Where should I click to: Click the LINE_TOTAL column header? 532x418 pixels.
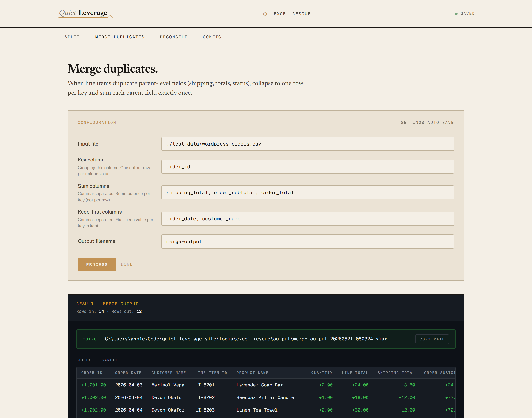355,373
